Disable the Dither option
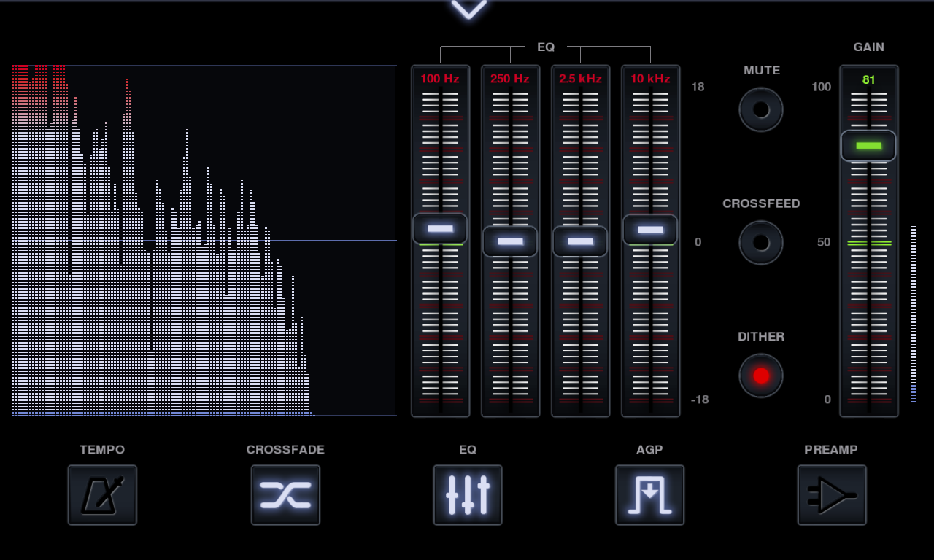 (761, 376)
